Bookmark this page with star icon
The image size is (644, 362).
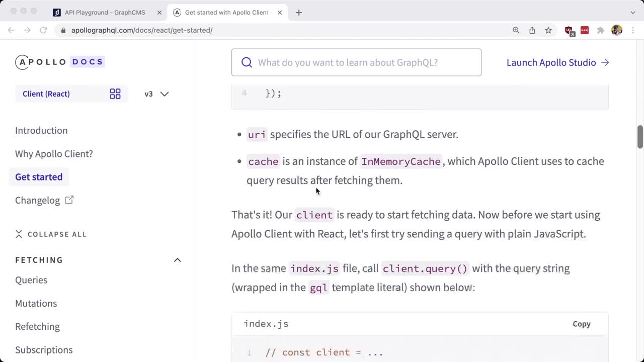click(548, 30)
